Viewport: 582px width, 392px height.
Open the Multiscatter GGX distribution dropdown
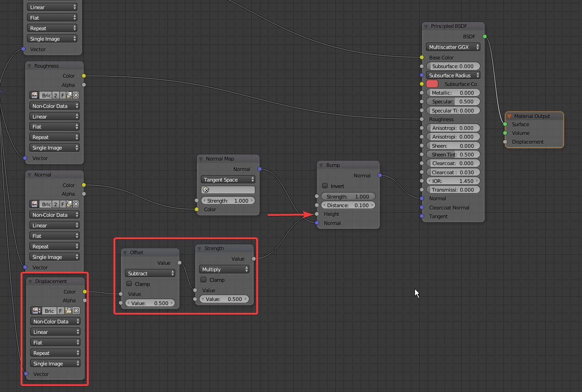(x=453, y=47)
